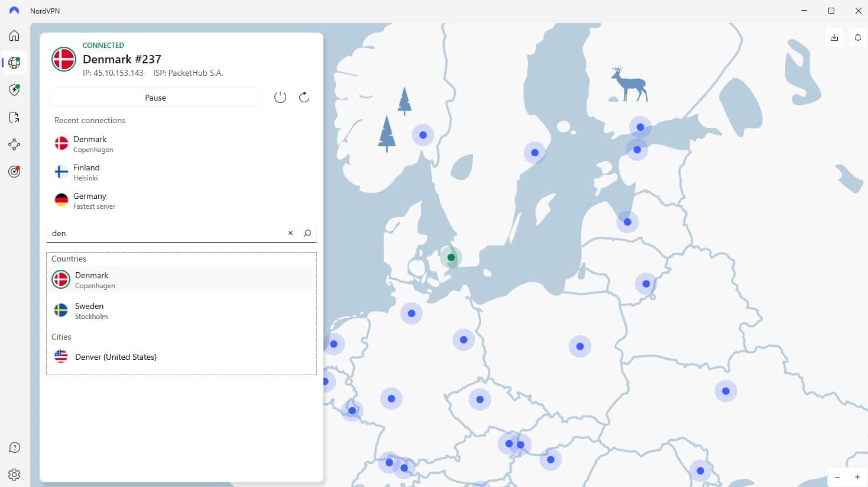Viewport: 868px width, 487px height.
Task: Click the 'Countries' section heading
Action: (x=69, y=259)
